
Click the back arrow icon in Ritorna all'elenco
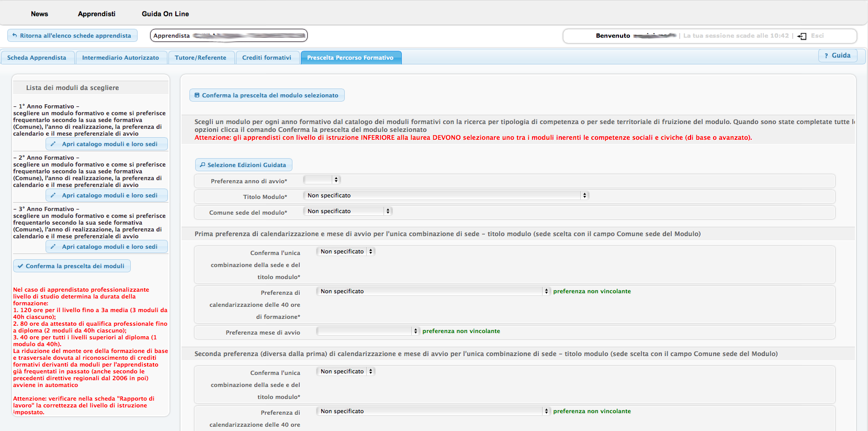click(15, 36)
